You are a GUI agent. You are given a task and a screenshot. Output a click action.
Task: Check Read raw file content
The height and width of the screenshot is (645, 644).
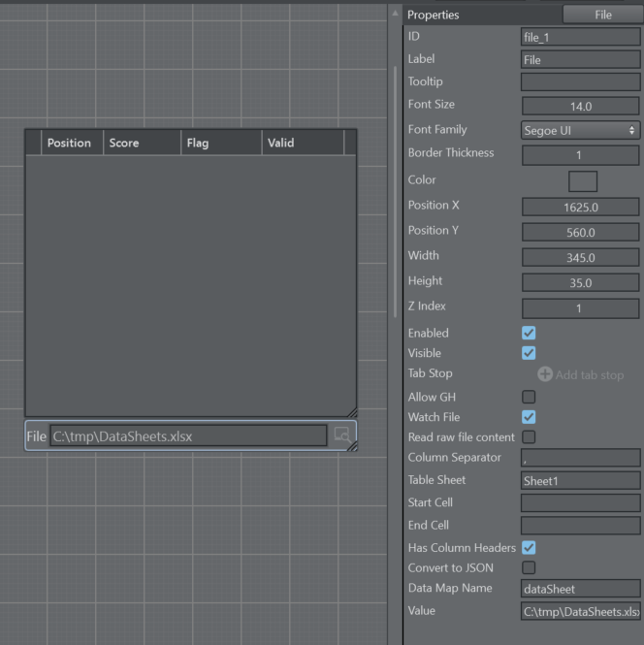[529, 436]
